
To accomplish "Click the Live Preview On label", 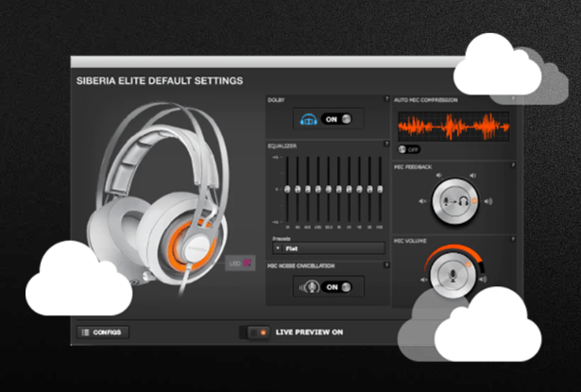I will point(310,332).
